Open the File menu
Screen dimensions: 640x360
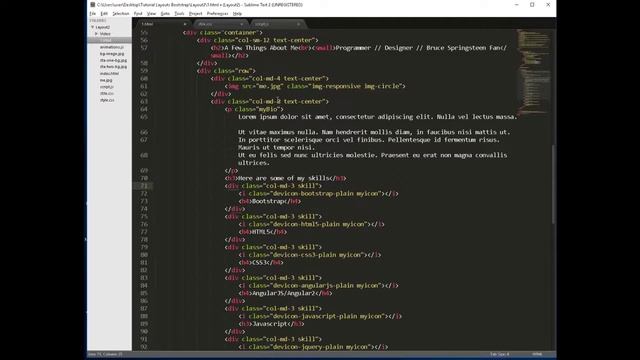pyautogui.click(x=93, y=13)
